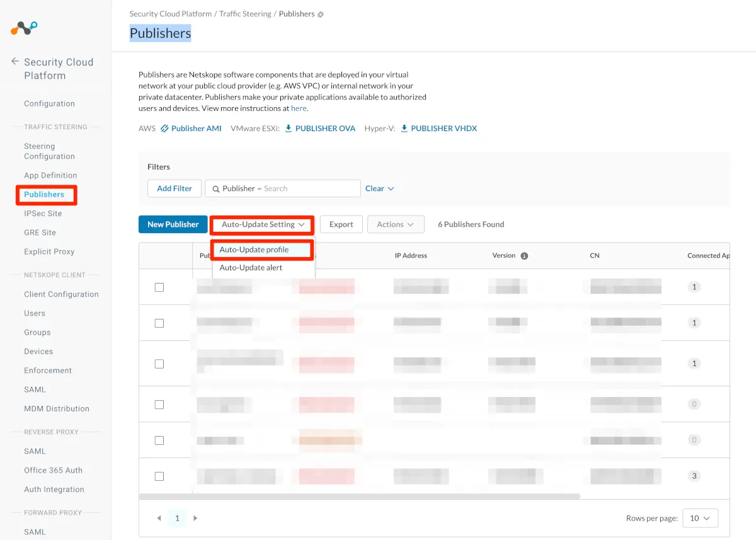756x540 pixels.
Task: Open Configuration in the sidebar
Action: click(49, 104)
